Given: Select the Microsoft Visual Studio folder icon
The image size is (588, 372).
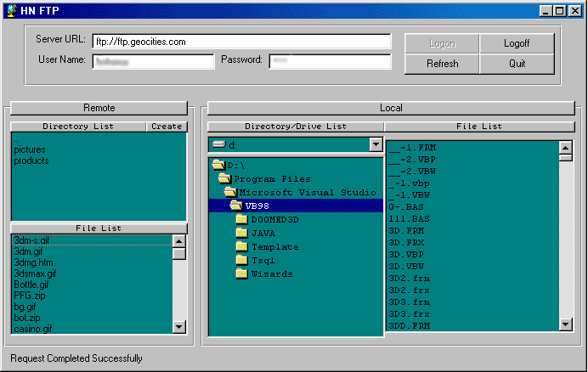Looking at the screenshot, I should [230, 192].
